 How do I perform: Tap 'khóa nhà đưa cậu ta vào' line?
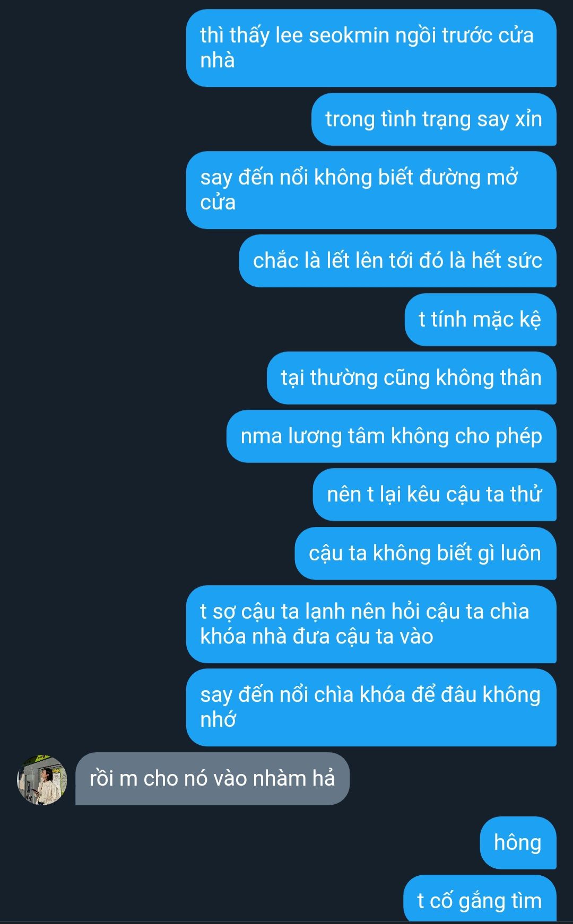point(317,637)
